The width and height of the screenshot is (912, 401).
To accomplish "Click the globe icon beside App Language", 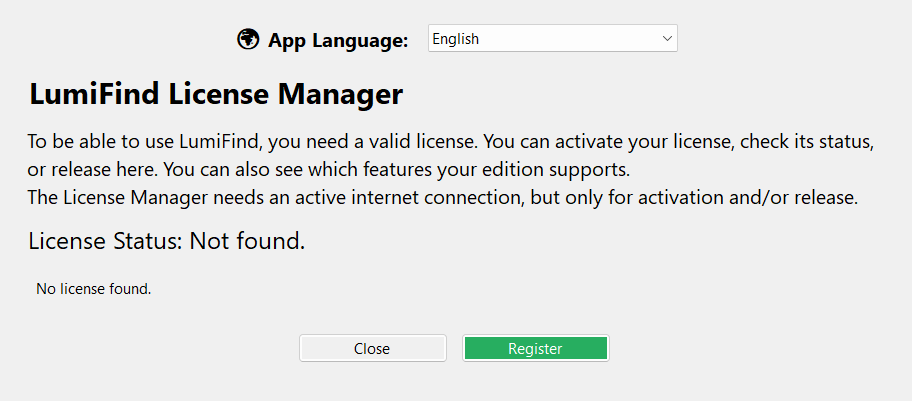I will [248, 40].
